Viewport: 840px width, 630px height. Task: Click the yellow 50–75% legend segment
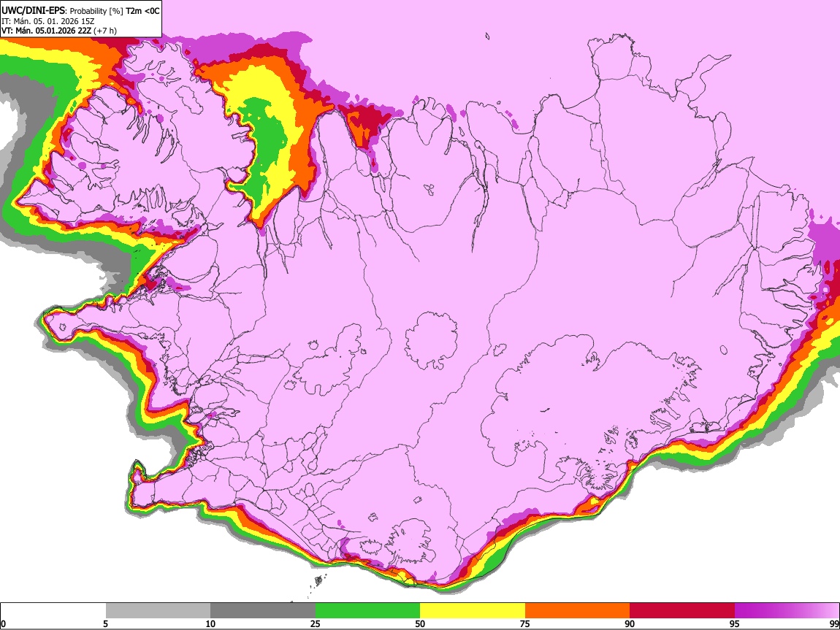(x=473, y=611)
